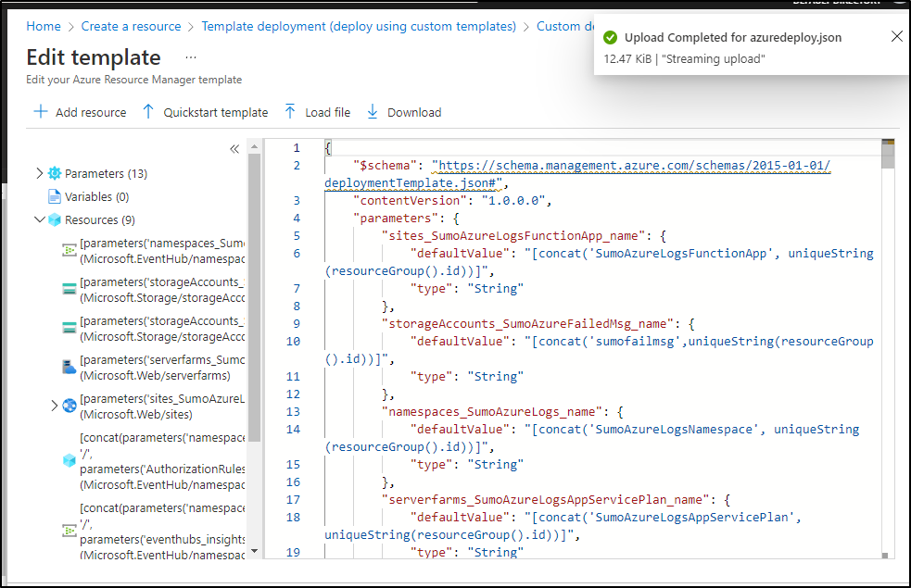The width and height of the screenshot is (911, 588).
Task: Click the 'sumofailmsg' string on line 10
Action: [635, 342]
